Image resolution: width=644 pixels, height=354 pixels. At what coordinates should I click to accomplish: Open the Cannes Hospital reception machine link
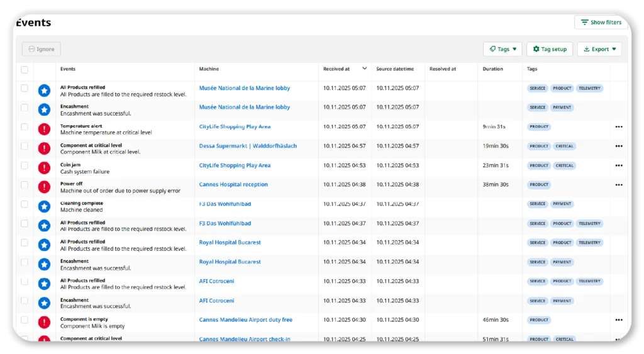[x=233, y=185]
